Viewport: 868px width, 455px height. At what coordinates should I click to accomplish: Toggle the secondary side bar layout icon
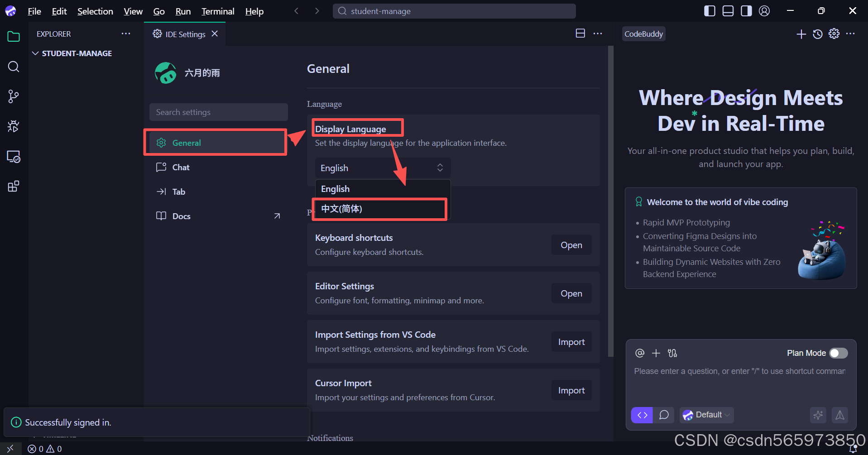(746, 11)
